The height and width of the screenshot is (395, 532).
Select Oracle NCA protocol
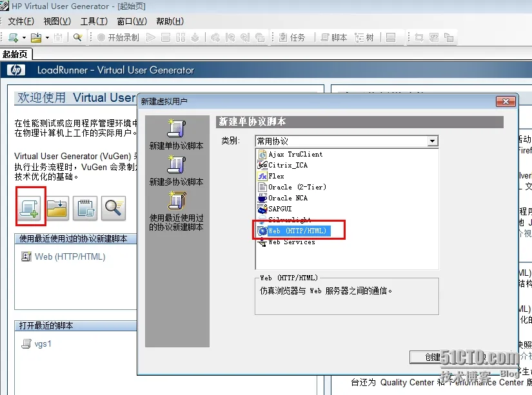282,198
